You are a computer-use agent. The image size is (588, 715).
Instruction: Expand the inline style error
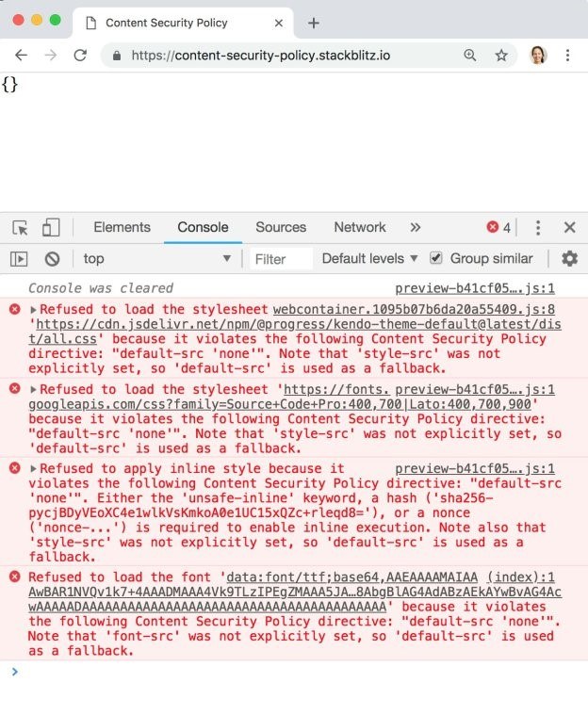(33, 469)
